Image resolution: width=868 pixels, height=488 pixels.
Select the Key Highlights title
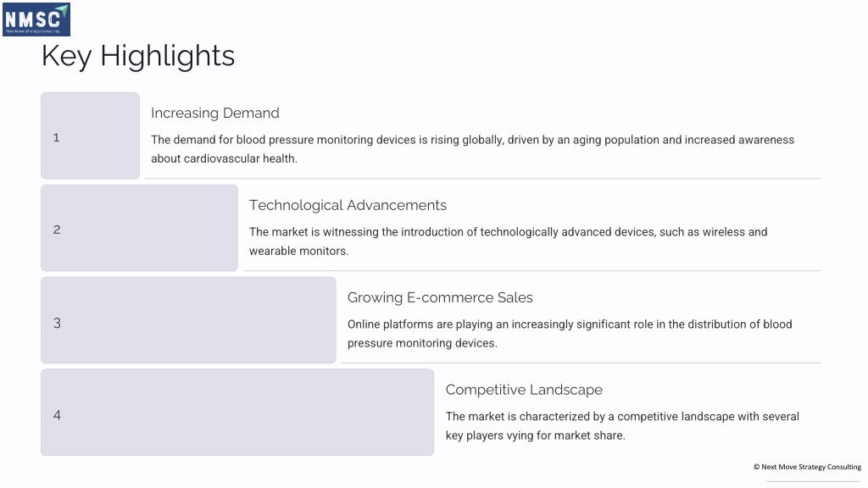pos(138,56)
